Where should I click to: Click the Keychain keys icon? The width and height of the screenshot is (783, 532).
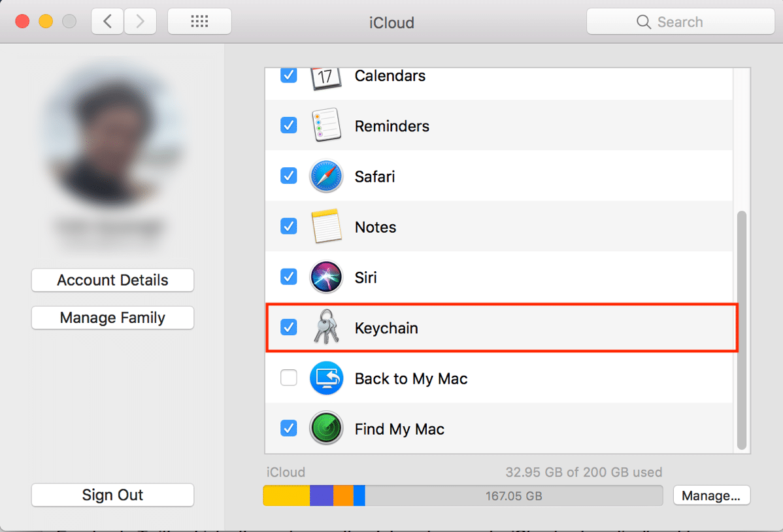pyautogui.click(x=326, y=327)
